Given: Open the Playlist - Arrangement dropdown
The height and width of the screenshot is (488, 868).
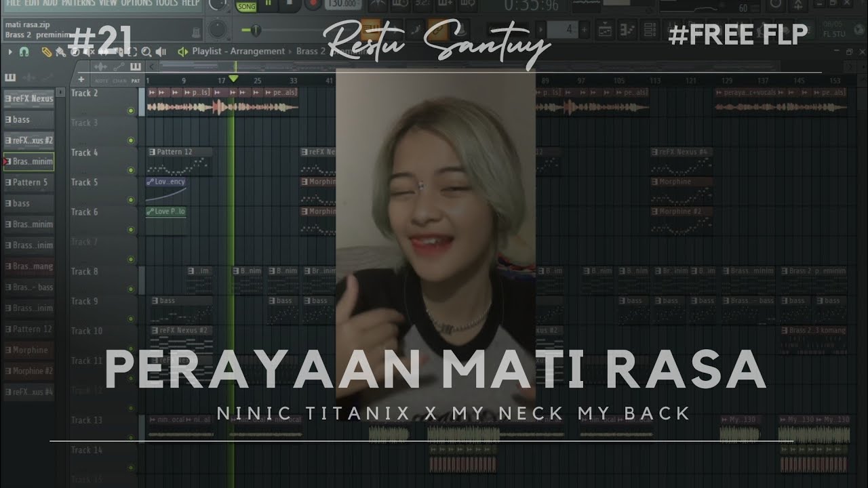Looking at the screenshot, I should tap(237, 52).
